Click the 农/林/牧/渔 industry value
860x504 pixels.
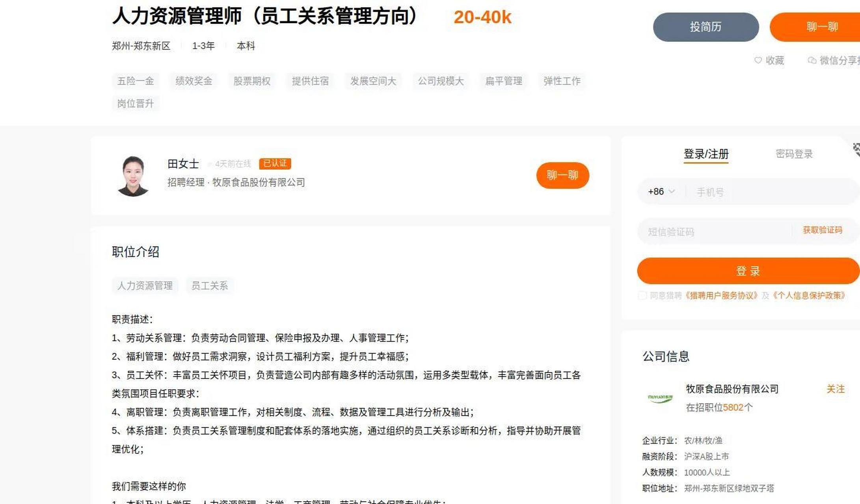(703, 441)
